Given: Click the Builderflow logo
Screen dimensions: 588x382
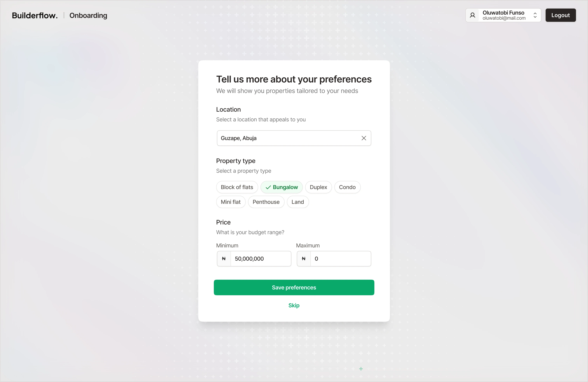Looking at the screenshot, I should pyautogui.click(x=35, y=15).
